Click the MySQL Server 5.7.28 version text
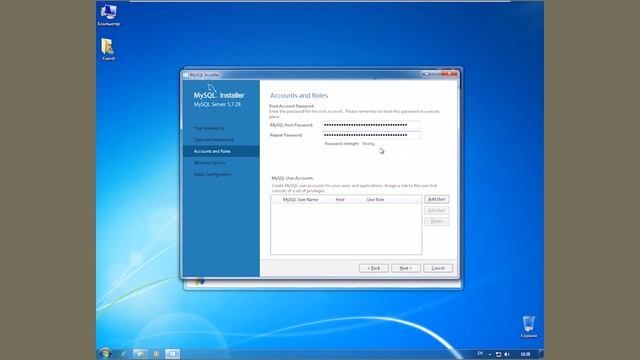This screenshot has width=640, height=360. click(x=217, y=104)
